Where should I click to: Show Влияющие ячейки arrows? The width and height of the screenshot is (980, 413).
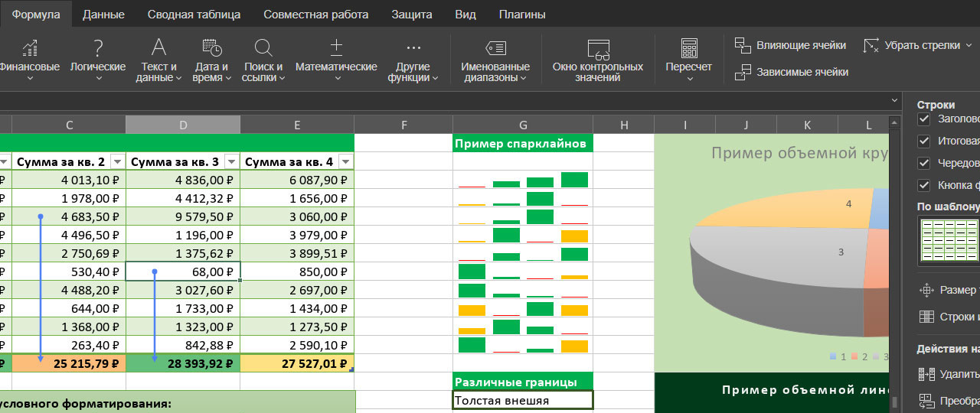coord(791,45)
